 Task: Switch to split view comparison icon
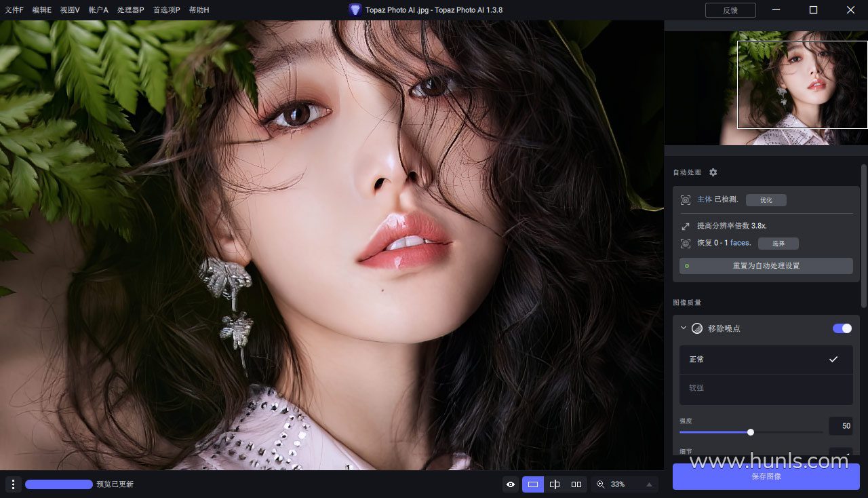pyautogui.click(x=555, y=484)
